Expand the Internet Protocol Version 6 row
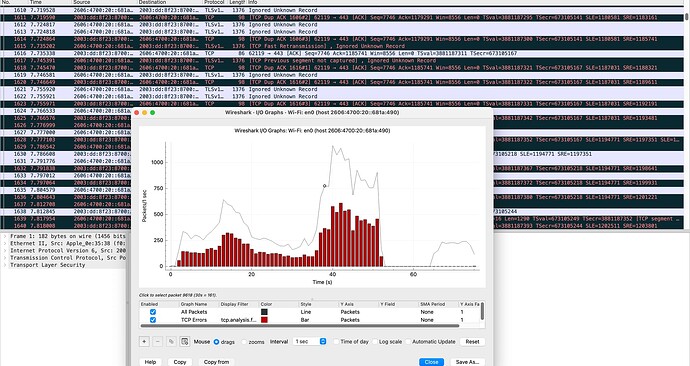Screen dimensions: 690x366 pyautogui.click(x=5, y=250)
